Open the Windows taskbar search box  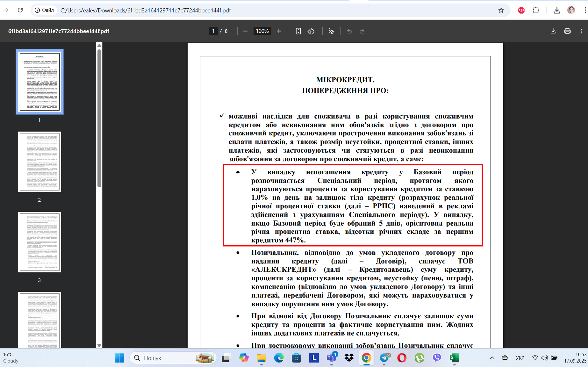tap(173, 358)
